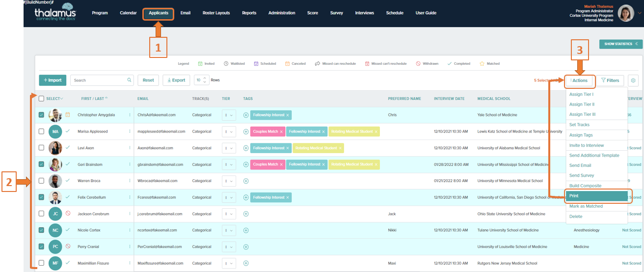Image resolution: width=644 pixels, height=272 pixels.
Task: Open row menu dots for Geri Brainstem
Action: (x=130, y=164)
